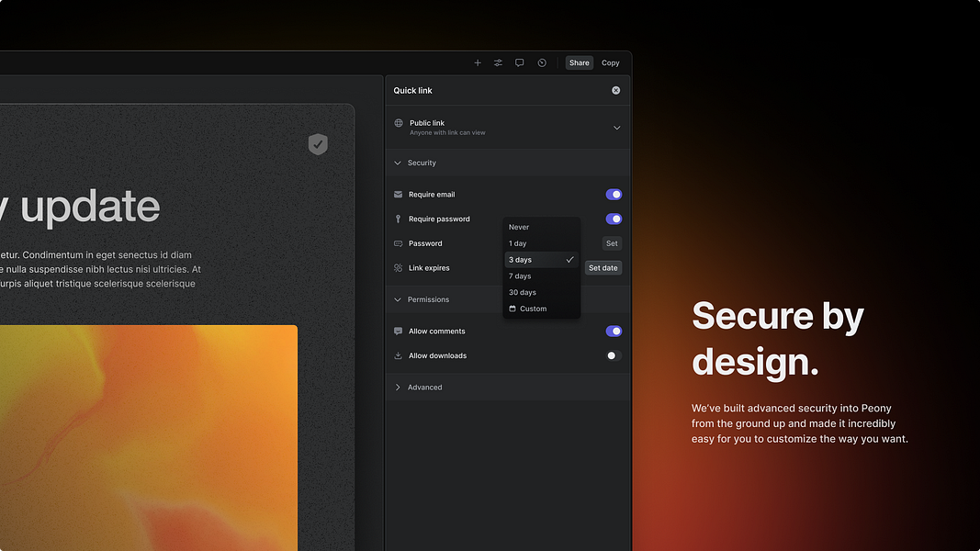Click the 'update' heading in document

click(x=91, y=206)
